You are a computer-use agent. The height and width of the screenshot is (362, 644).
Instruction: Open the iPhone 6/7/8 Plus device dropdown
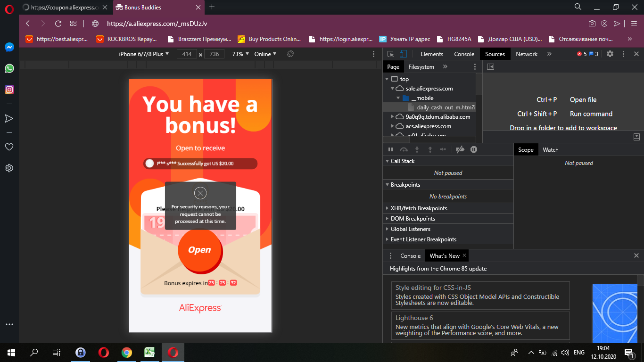pos(144,54)
